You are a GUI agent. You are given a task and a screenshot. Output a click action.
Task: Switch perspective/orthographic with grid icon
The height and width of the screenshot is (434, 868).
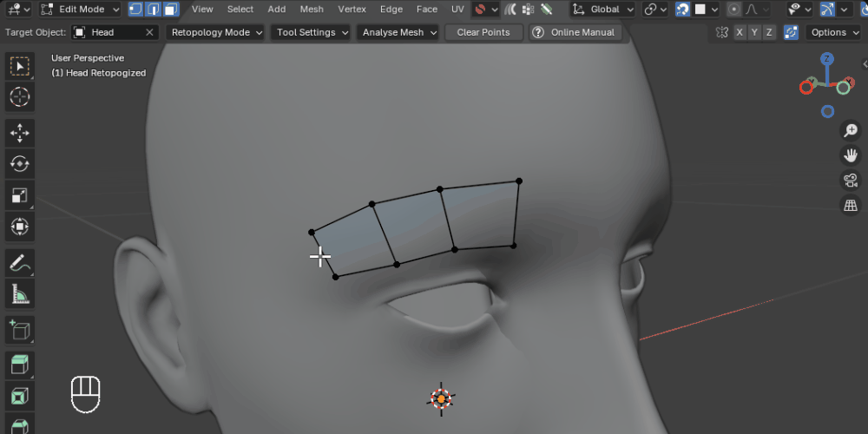851,206
